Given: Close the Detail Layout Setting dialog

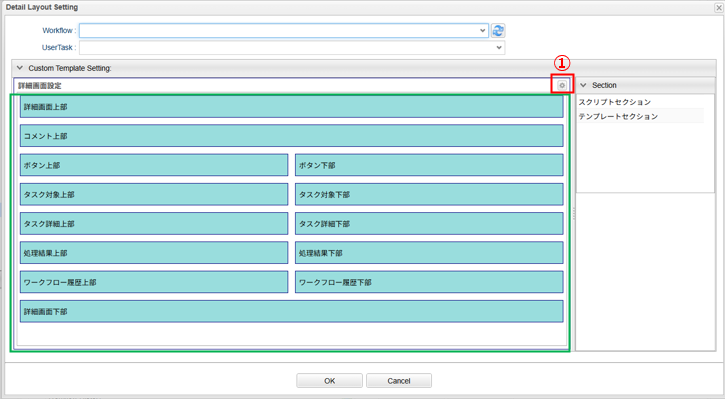Looking at the screenshot, I should point(719,7).
